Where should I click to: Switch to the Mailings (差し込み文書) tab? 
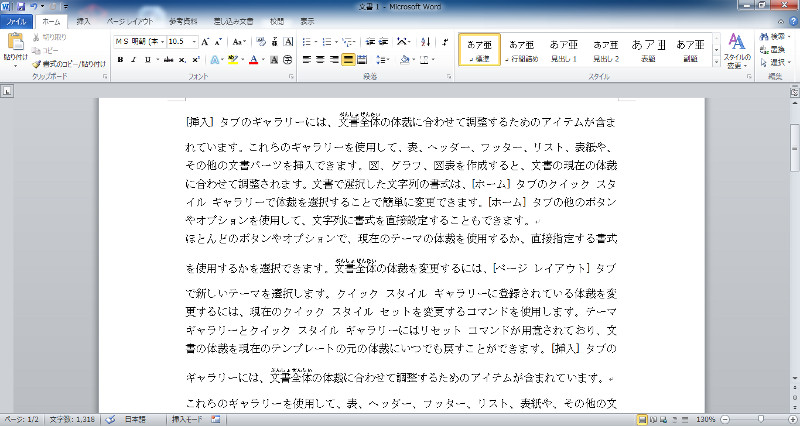[233, 21]
